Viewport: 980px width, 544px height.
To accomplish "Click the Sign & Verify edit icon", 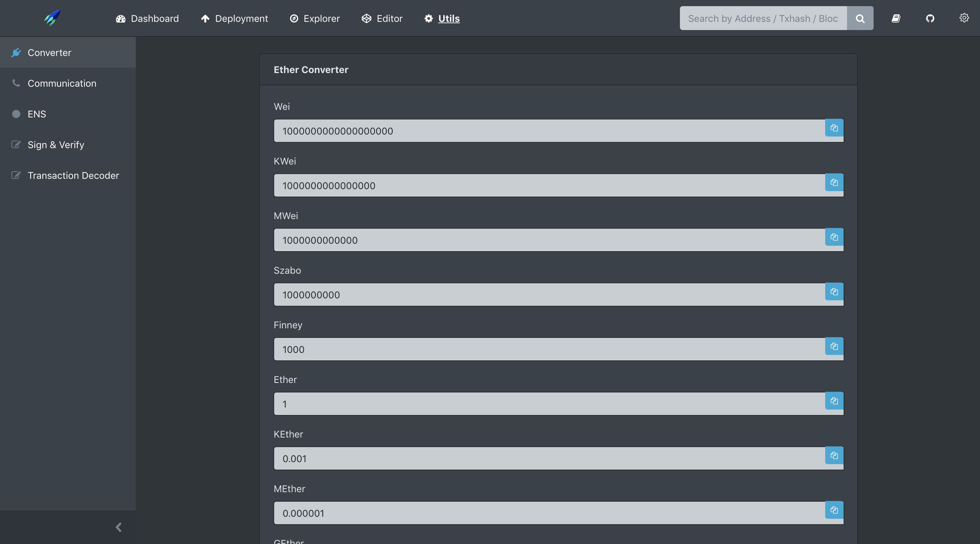I will point(16,144).
